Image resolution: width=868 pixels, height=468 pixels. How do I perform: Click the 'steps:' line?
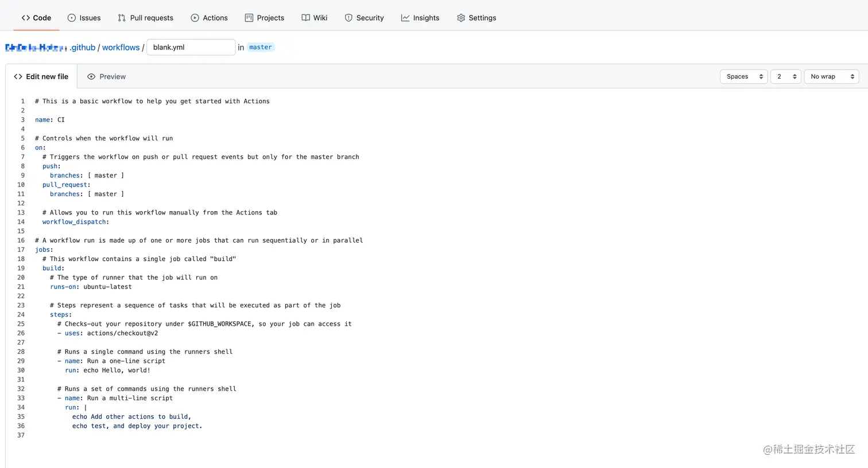pos(61,314)
